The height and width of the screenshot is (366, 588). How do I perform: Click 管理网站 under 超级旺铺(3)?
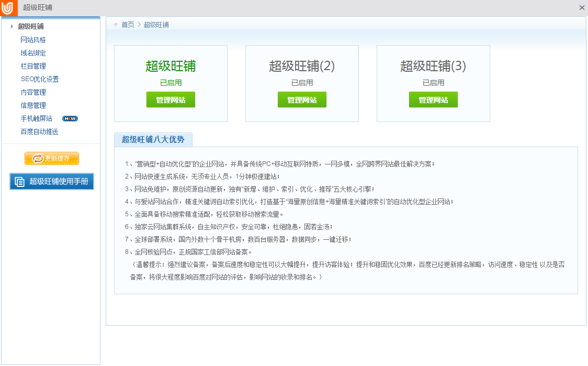pos(433,100)
